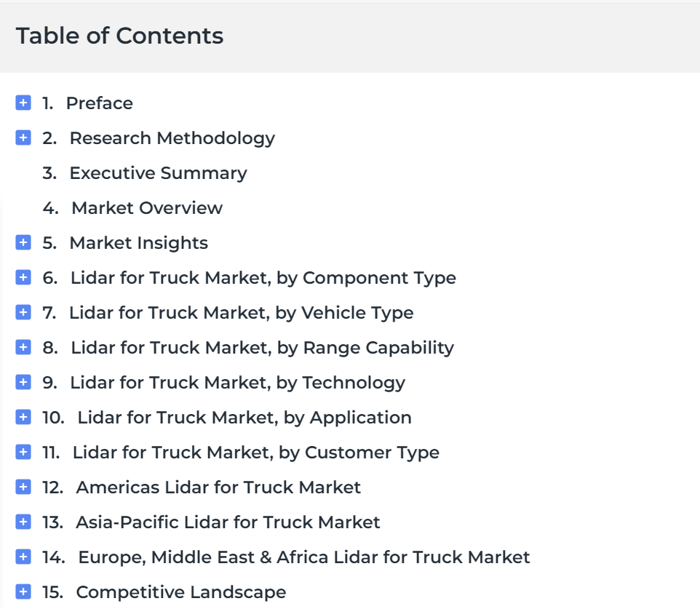Screen dimensions: 700x609
Task: Click plus icon beside Asia-Pacific Lidar for Truck Market
Action: click(x=23, y=522)
